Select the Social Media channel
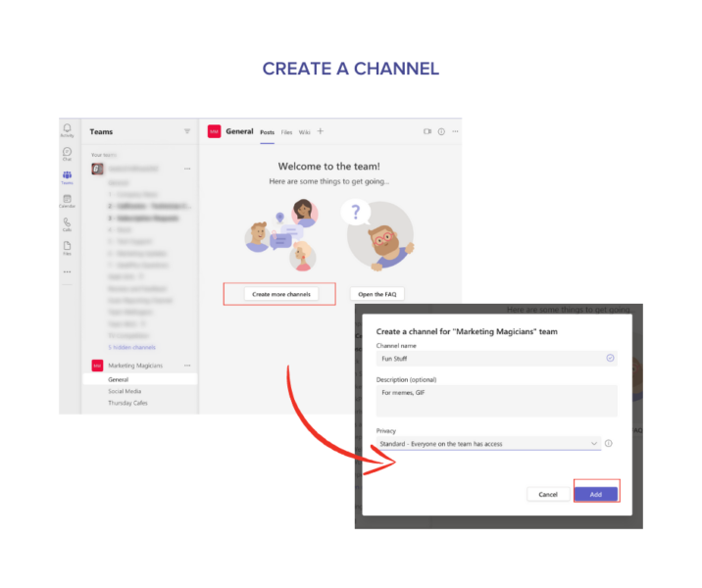Viewport: 702px width, 588px height. click(x=125, y=391)
